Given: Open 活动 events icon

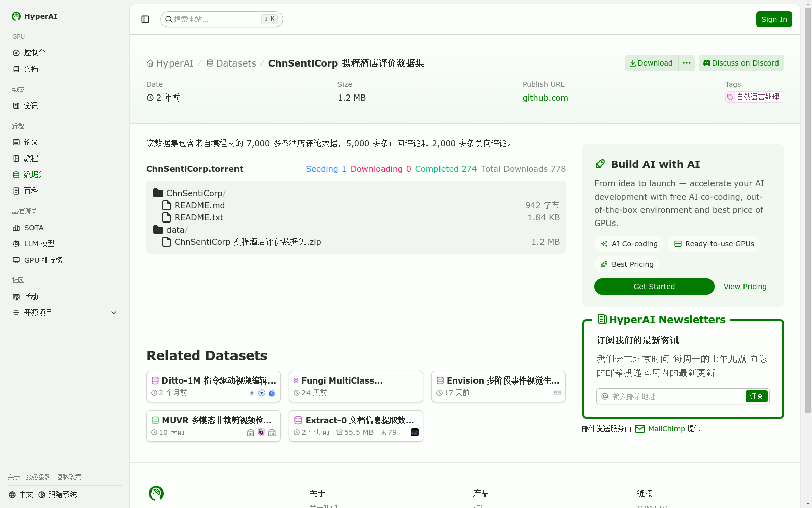Looking at the screenshot, I should click(x=16, y=297).
